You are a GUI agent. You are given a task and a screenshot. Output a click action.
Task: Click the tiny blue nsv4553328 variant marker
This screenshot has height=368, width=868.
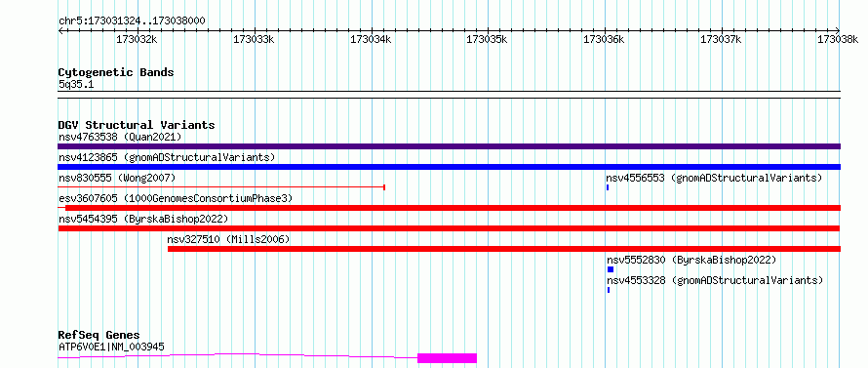(x=609, y=290)
